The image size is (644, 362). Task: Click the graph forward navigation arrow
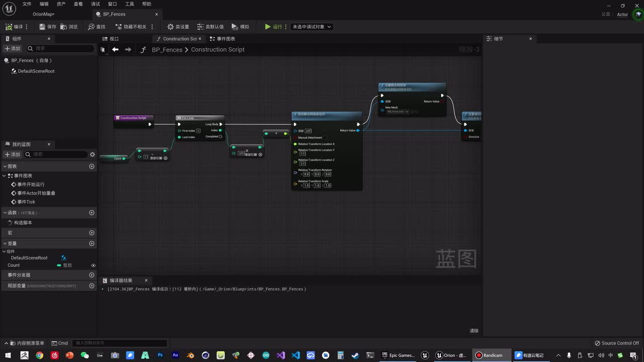tap(128, 49)
